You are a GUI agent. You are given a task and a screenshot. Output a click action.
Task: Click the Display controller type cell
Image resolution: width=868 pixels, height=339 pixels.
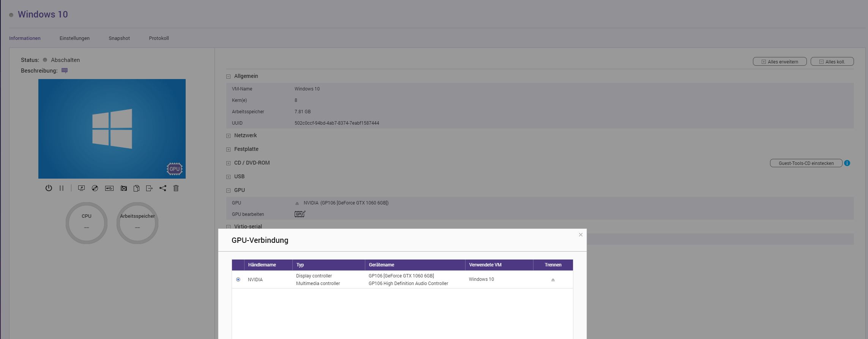pos(314,276)
